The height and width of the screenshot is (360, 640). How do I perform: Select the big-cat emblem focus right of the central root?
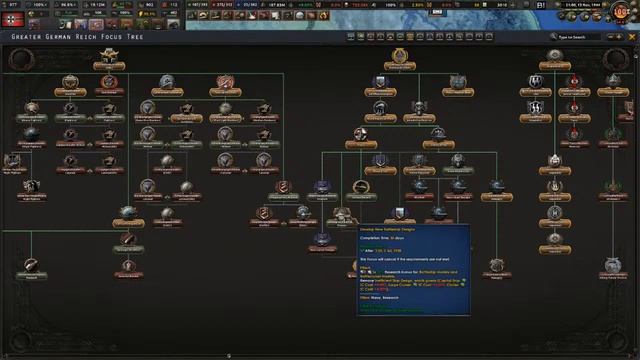[x=458, y=85]
